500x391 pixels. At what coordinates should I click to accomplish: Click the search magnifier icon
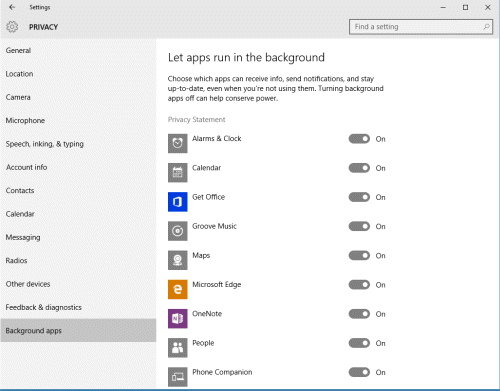pos(486,27)
